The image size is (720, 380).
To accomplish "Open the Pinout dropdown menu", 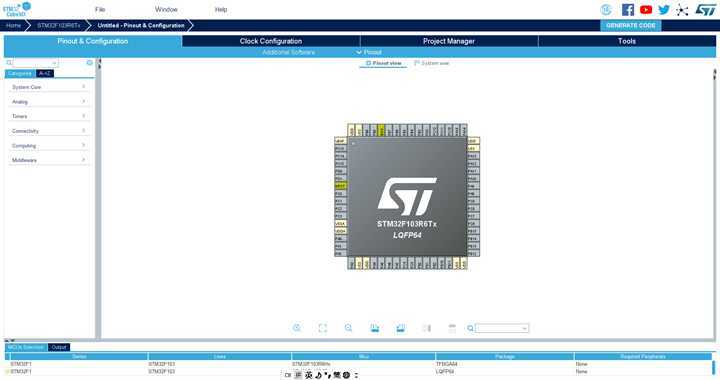I will 369,52.
